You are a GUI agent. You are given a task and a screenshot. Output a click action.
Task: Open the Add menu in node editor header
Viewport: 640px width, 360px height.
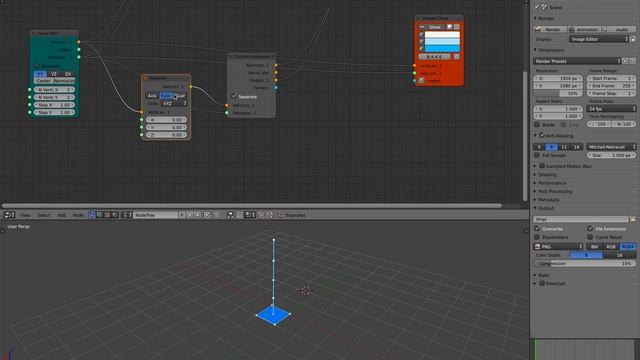coord(61,215)
